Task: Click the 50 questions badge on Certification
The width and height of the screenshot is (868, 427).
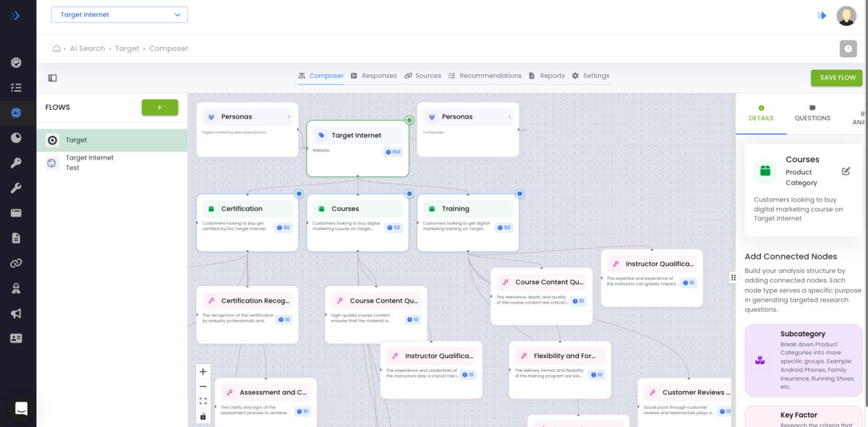Action: click(283, 228)
